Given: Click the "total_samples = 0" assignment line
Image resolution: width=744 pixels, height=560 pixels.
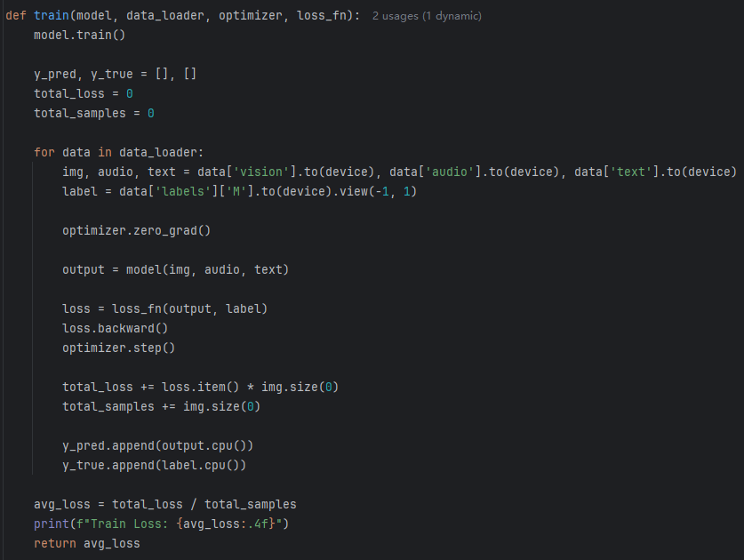Looking at the screenshot, I should (94, 113).
